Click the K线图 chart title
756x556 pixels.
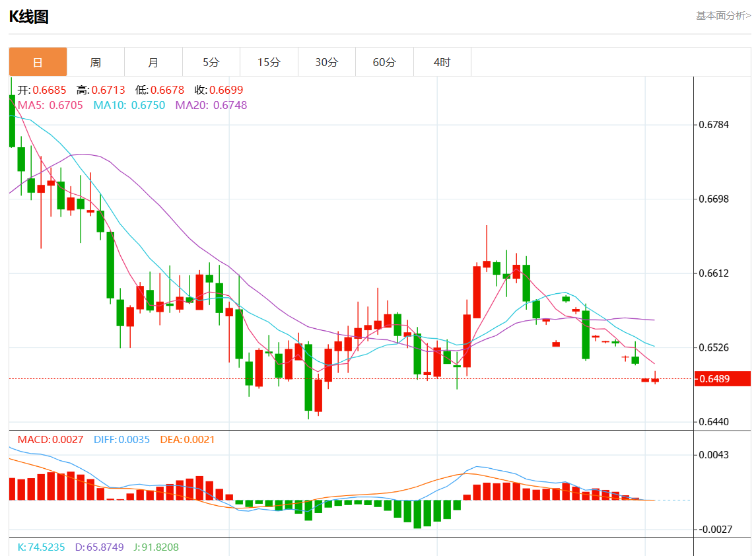coord(28,17)
